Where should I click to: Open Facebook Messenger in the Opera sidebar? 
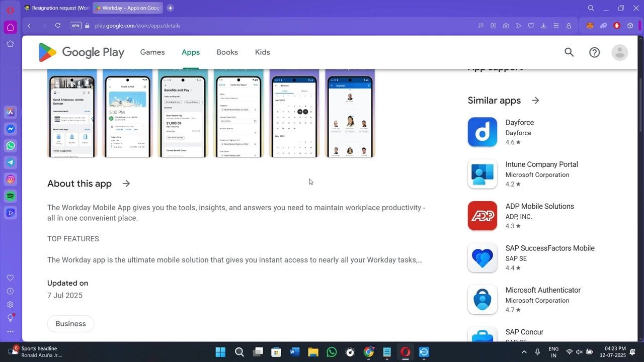coord(11,129)
